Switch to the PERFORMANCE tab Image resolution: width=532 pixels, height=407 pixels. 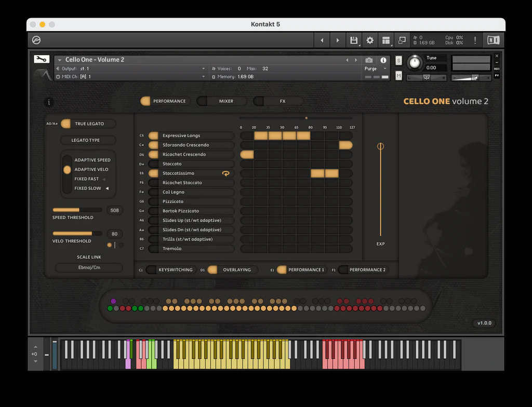(x=165, y=101)
